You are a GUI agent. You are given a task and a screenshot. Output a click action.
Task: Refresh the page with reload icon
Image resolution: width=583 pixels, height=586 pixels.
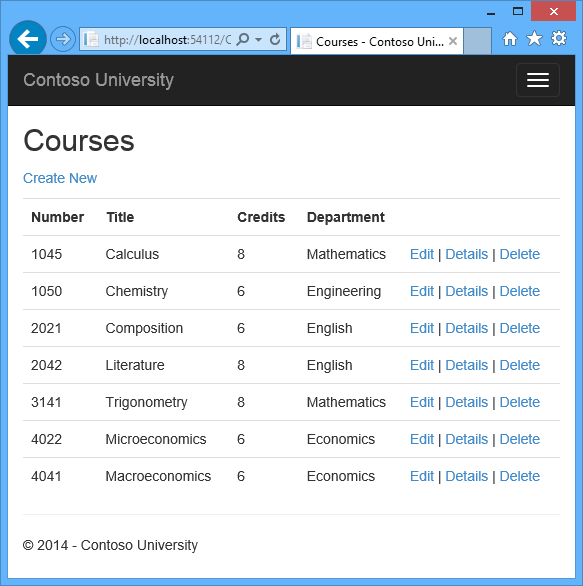pos(275,39)
